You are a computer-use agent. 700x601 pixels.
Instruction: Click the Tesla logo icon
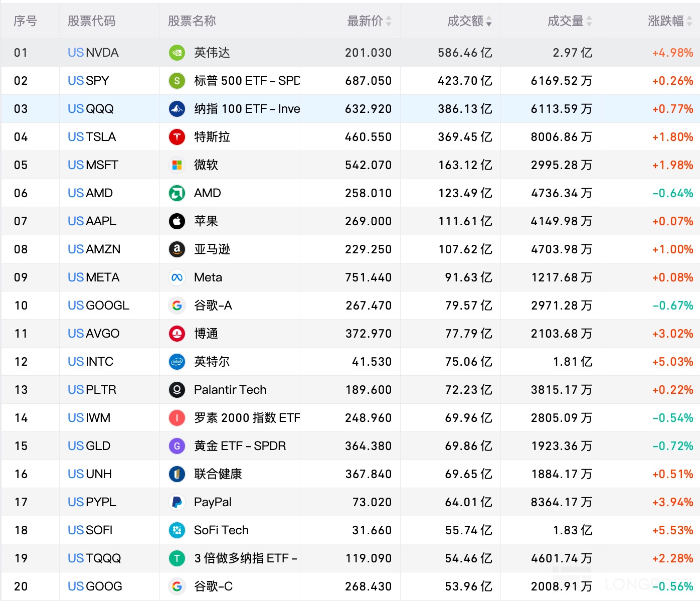point(177,137)
